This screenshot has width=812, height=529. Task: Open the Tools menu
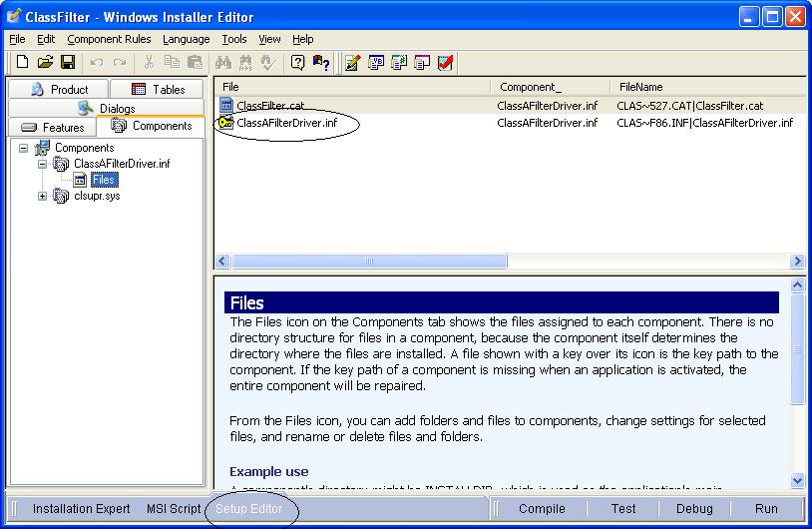point(234,39)
